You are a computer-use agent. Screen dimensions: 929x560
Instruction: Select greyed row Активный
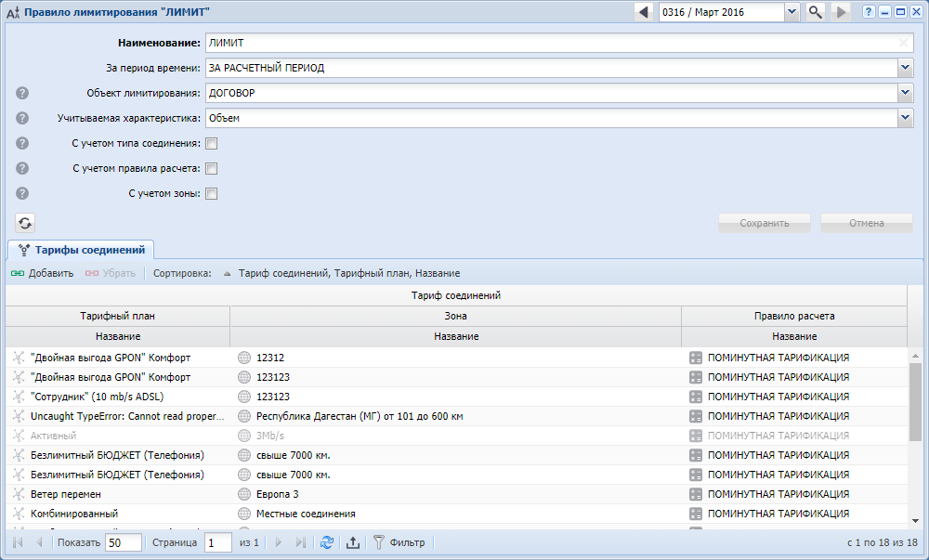(456, 436)
